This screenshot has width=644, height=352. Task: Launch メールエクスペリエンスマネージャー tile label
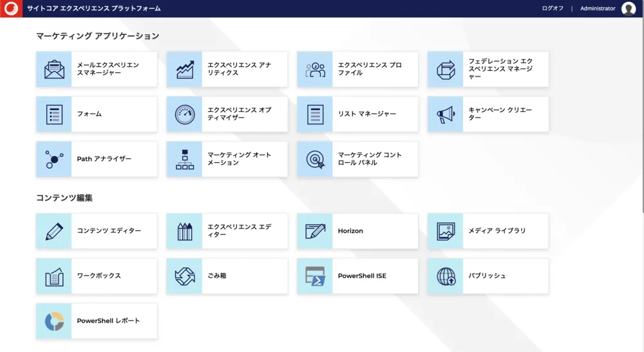tap(108, 69)
